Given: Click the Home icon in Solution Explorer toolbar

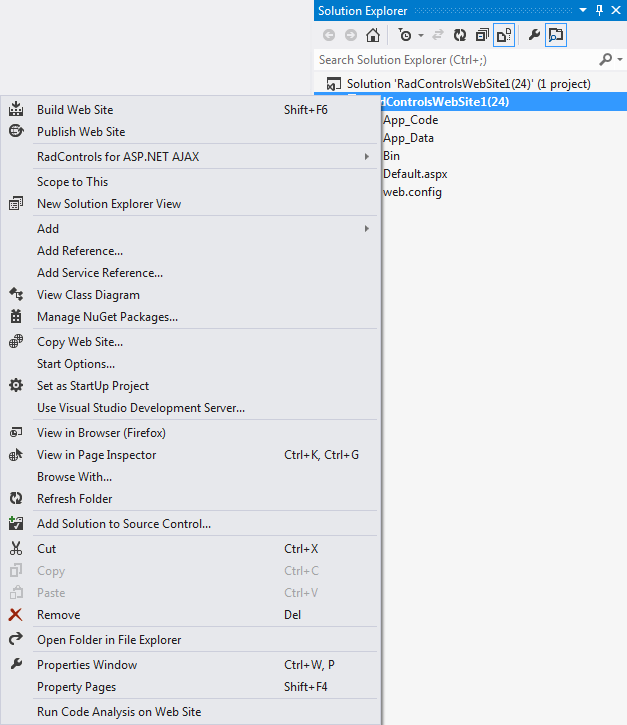Looking at the screenshot, I should coord(373,35).
